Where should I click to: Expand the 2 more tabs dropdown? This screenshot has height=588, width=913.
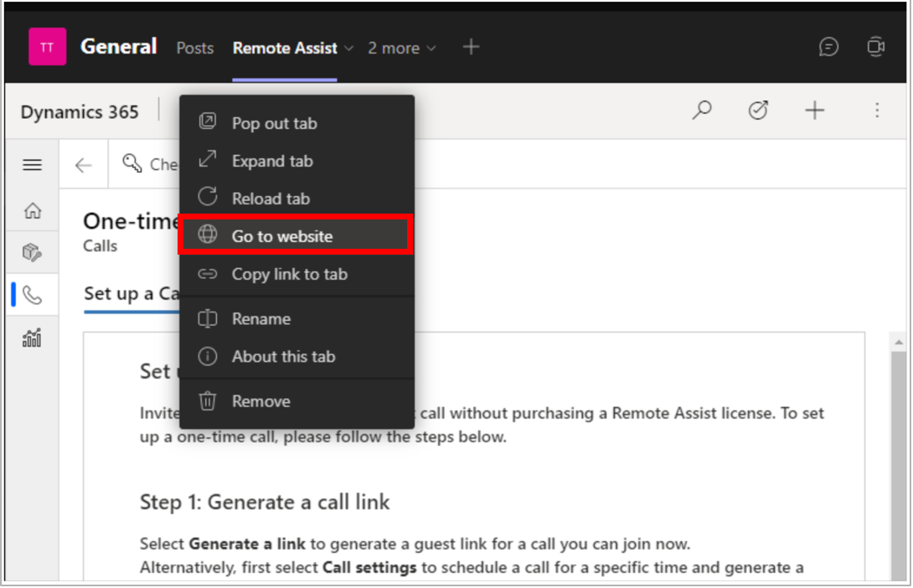tap(402, 48)
